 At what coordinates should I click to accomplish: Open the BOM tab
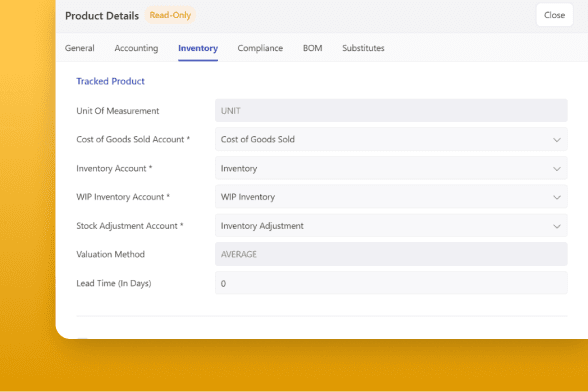pos(312,48)
